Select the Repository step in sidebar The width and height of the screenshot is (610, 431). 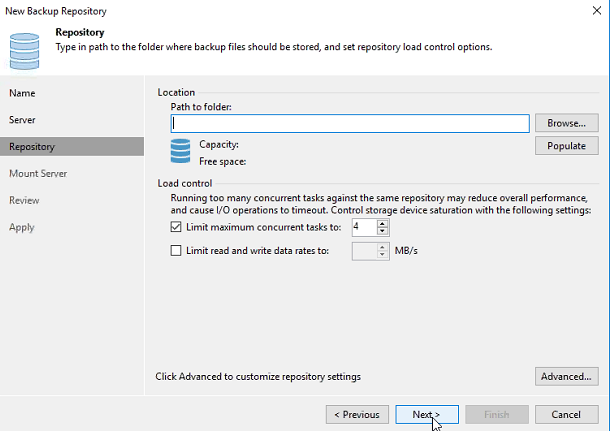click(x=32, y=147)
